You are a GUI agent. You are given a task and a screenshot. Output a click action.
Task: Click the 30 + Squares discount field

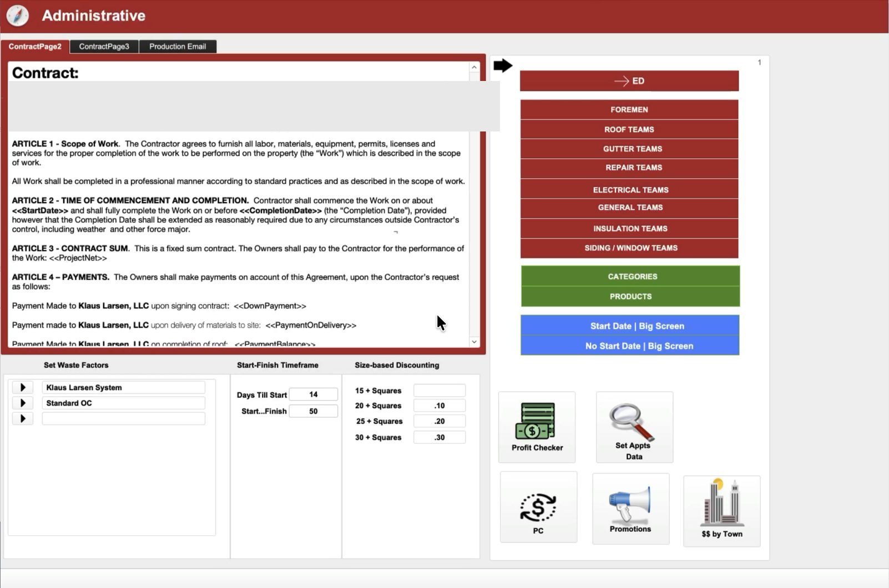[x=440, y=437]
